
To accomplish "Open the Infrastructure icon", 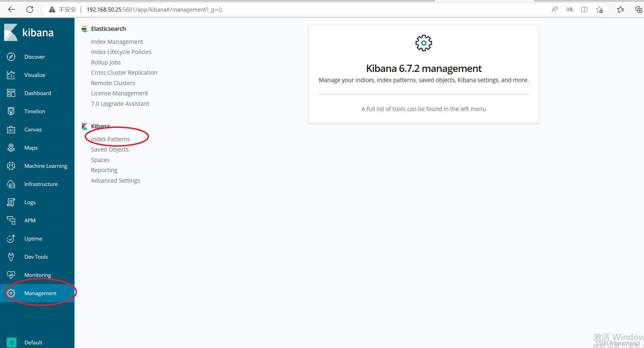I will [11, 184].
